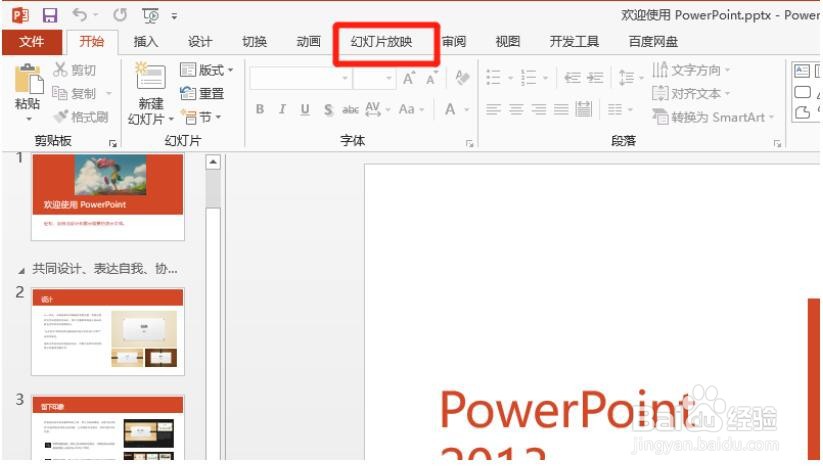Click the font color A icon

pos(450,109)
